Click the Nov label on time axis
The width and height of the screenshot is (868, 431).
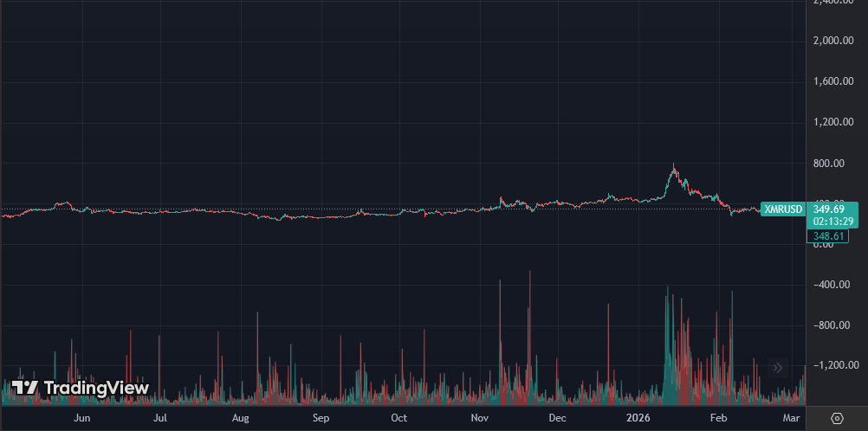point(479,418)
